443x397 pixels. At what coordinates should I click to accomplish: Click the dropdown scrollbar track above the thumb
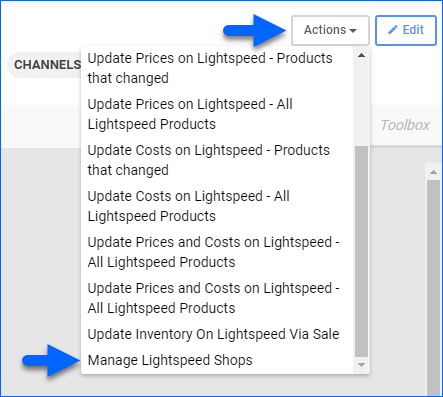[x=361, y=104]
